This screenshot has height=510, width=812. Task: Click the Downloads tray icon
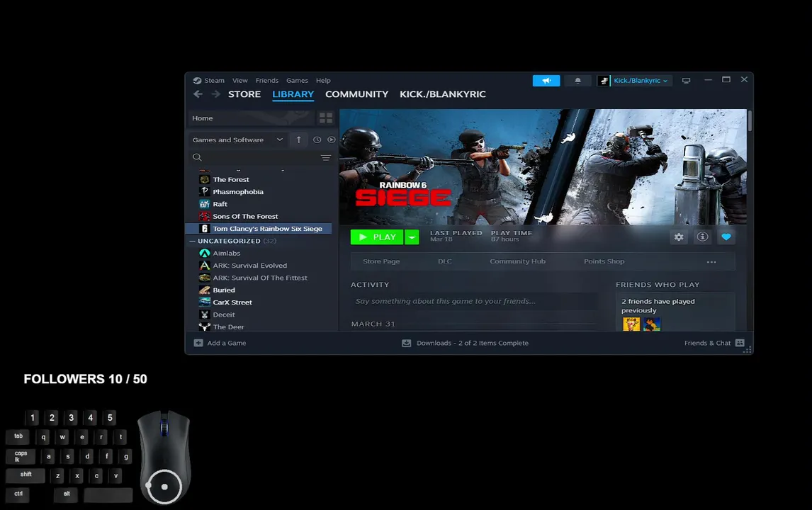pyautogui.click(x=407, y=343)
